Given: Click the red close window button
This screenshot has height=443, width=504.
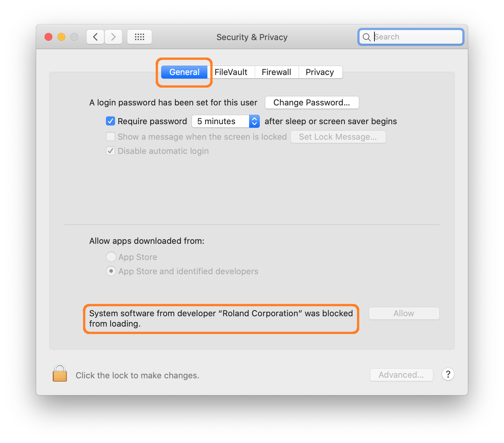Looking at the screenshot, I should click(x=48, y=37).
